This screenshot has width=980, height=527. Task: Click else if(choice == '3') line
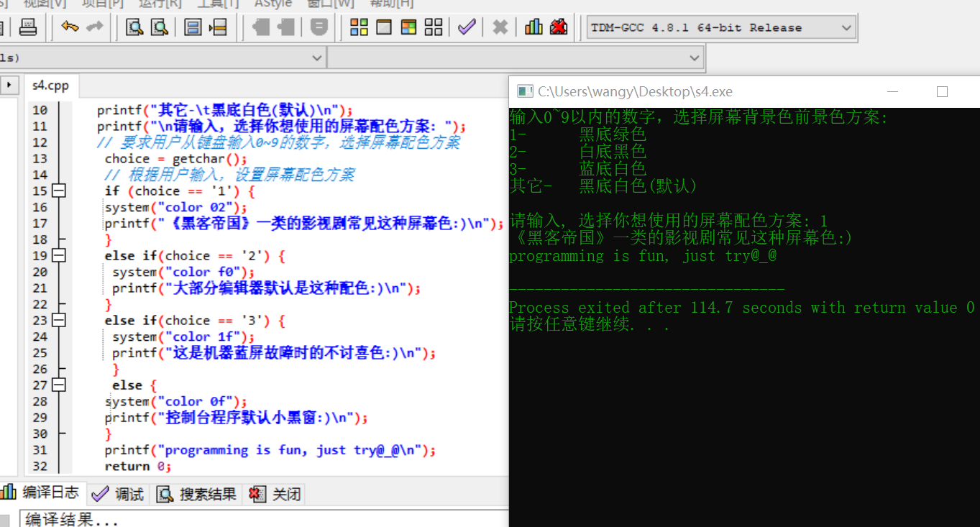click(195, 321)
